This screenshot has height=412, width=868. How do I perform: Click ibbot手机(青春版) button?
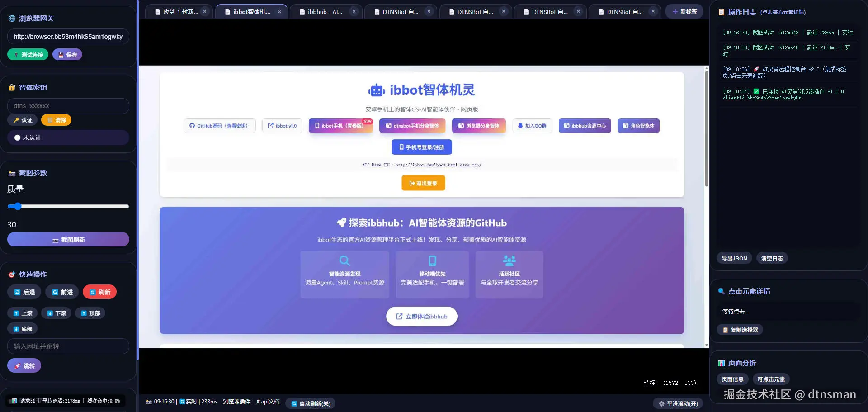pyautogui.click(x=341, y=126)
